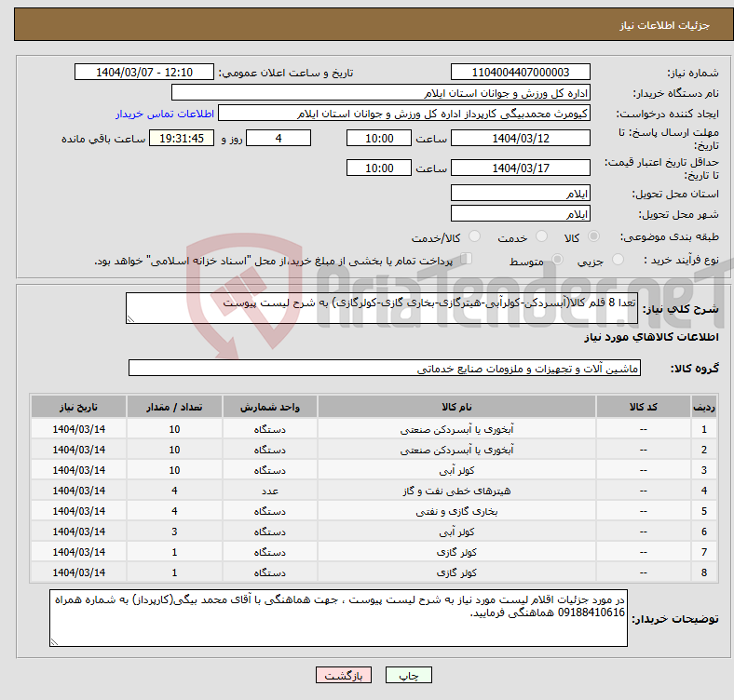Screen dimensions: 734x700
Task: Click کولر گازی in row 8
Action: (456, 572)
